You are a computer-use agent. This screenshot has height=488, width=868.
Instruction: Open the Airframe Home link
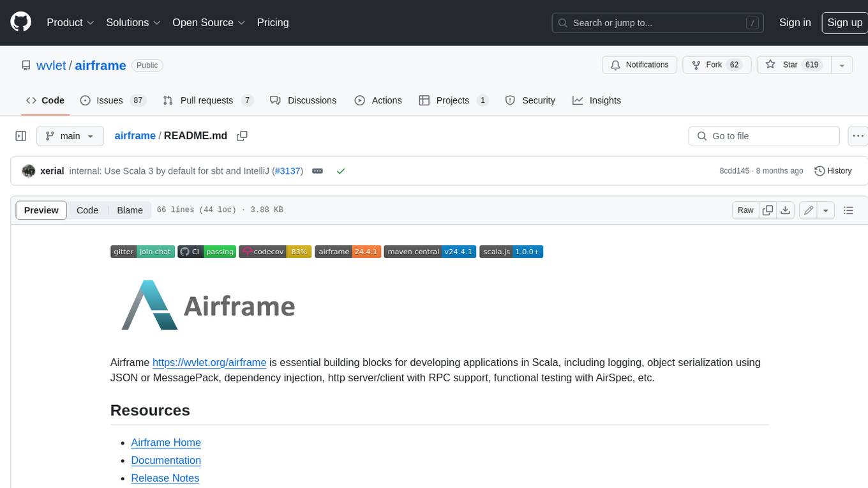(166, 443)
